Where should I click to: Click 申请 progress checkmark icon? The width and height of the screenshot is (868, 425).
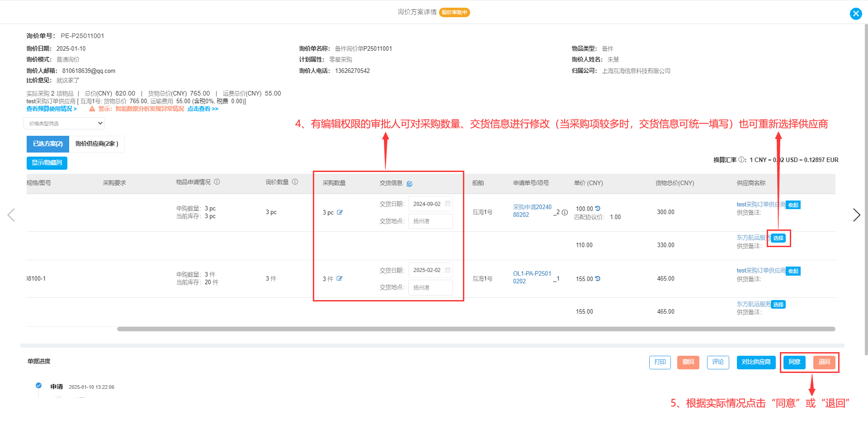coord(39,386)
